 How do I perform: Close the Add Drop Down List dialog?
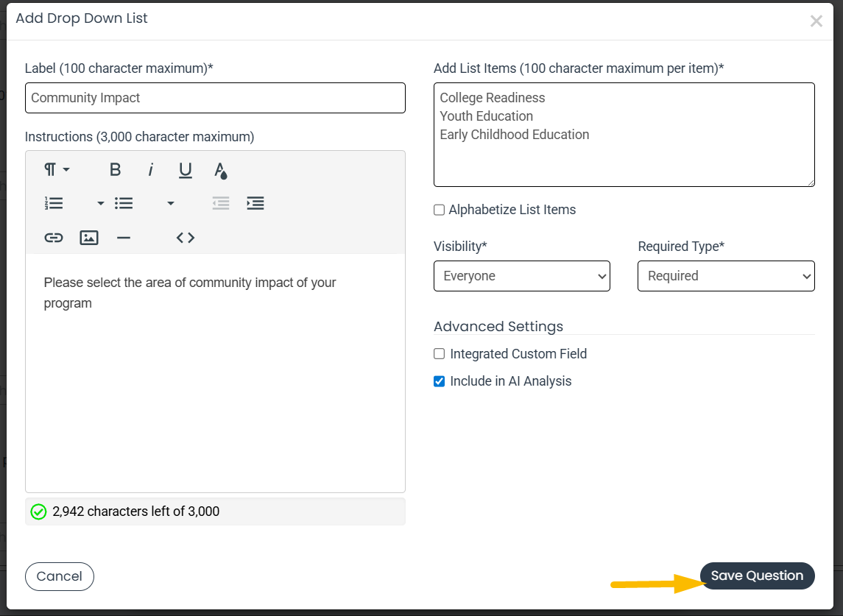point(816,21)
